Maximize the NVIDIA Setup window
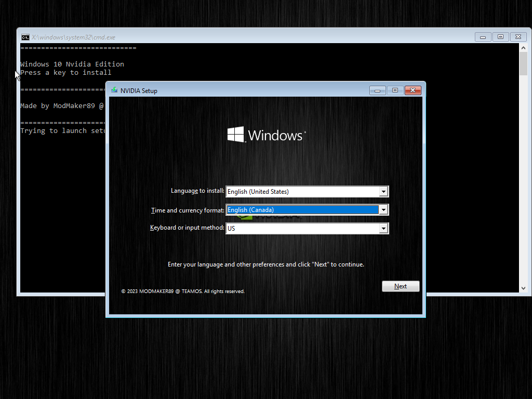The height and width of the screenshot is (399, 532). pyautogui.click(x=395, y=90)
